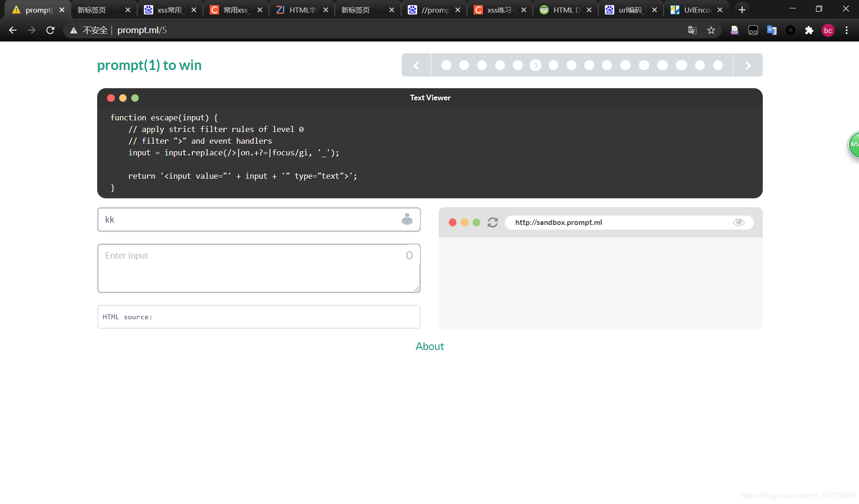Image resolution: width=859 pixels, height=504 pixels.
Task: Open the translate page icon in the address bar
Action: pyautogui.click(x=692, y=30)
